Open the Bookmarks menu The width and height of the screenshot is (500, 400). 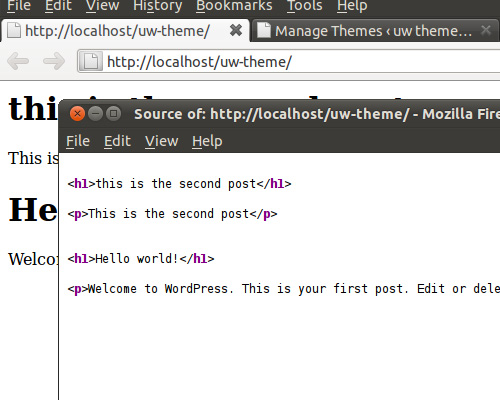pos(234,6)
